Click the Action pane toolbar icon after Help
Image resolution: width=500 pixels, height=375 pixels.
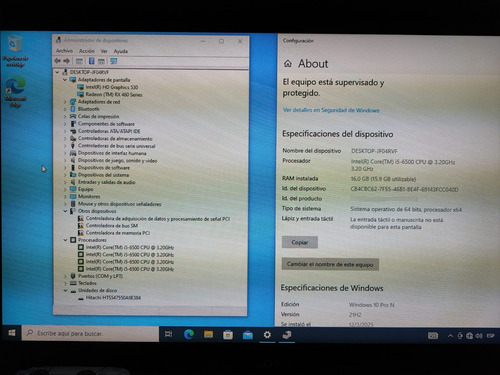(x=101, y=61)
